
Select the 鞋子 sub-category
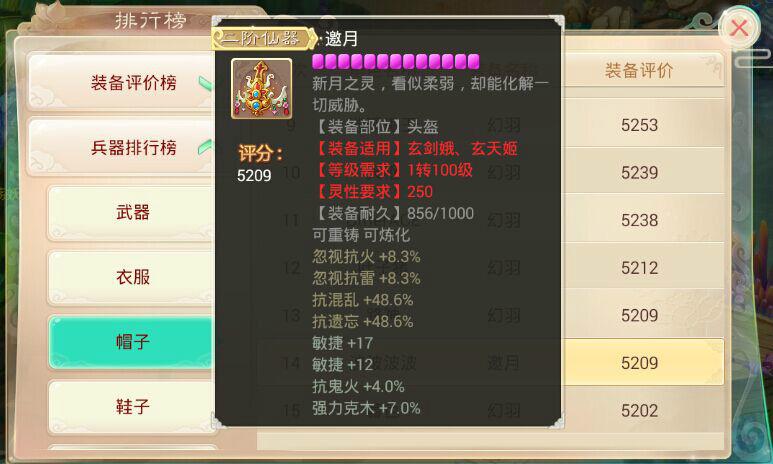click(x=132, y=407)
